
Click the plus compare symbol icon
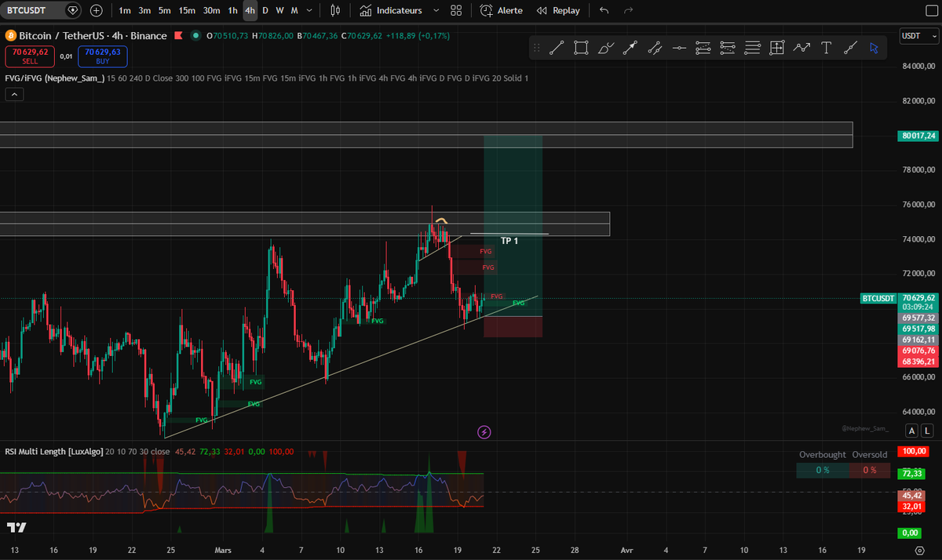(x=96, y=10)
